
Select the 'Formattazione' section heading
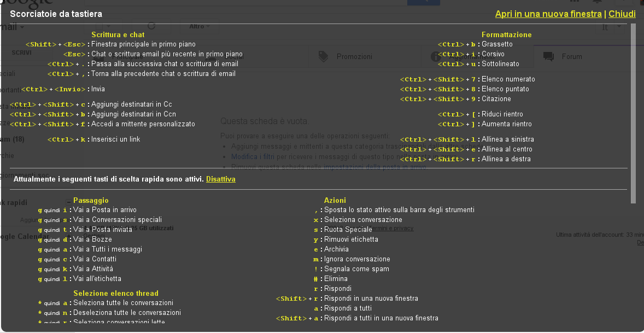(506, 35)
